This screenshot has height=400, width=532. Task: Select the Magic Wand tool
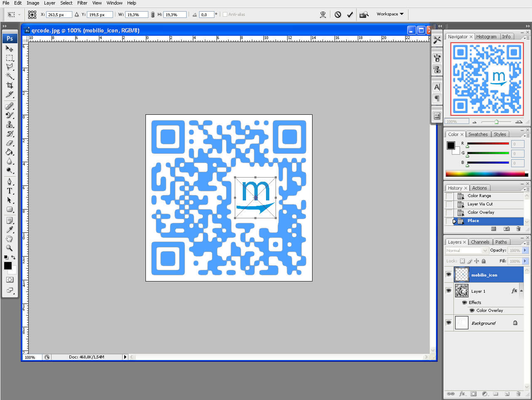point(10,76)
